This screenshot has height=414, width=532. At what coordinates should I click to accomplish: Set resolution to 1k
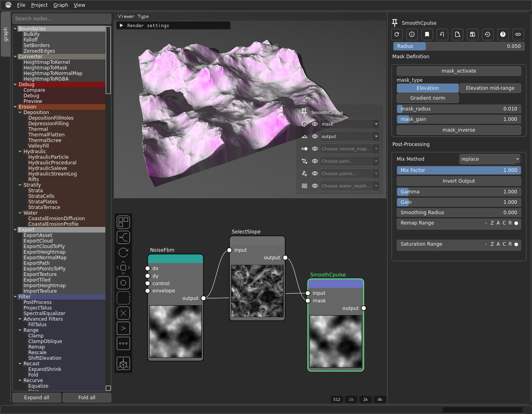[351, 399]
